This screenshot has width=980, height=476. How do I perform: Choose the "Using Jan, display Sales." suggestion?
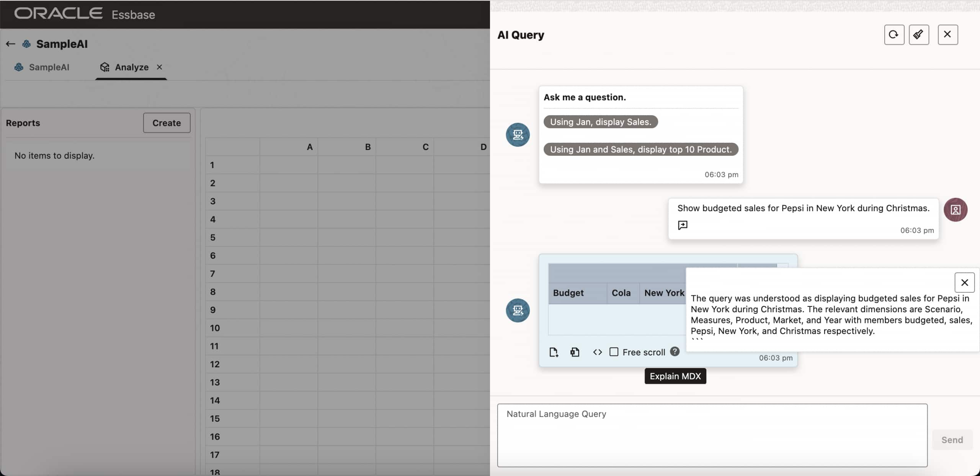[600, 122]
